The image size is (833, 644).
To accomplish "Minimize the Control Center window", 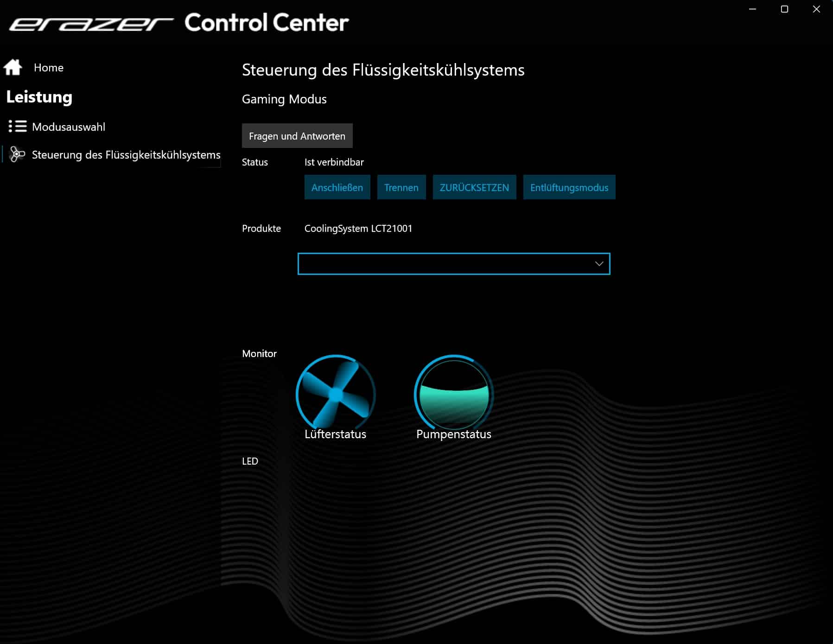I will point(752,9).
